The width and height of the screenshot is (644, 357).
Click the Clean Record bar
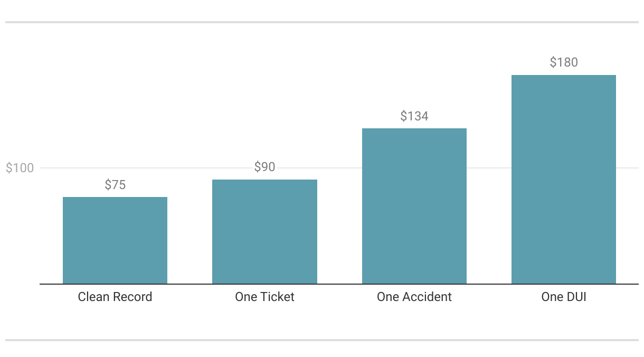click(x=115, y=240)
